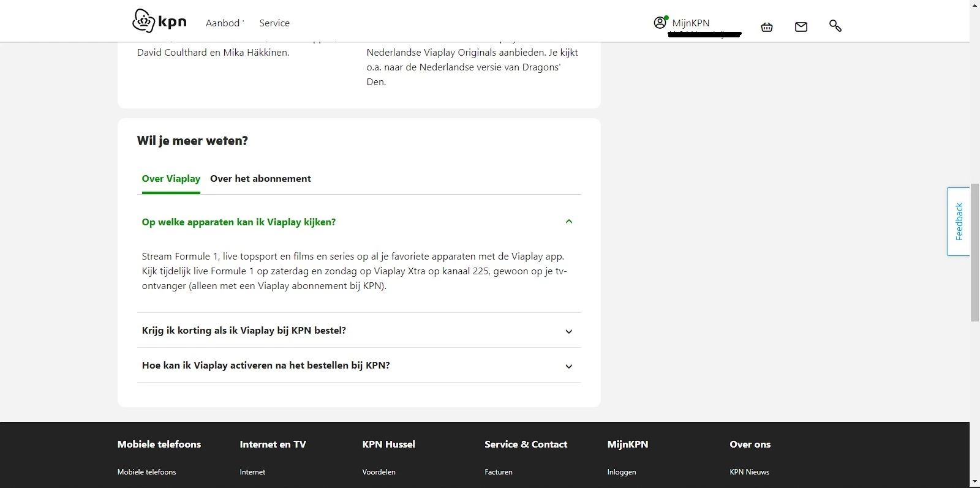Click the scrollbar up arrow
980x488 pixels.
(x=975, y=5)
